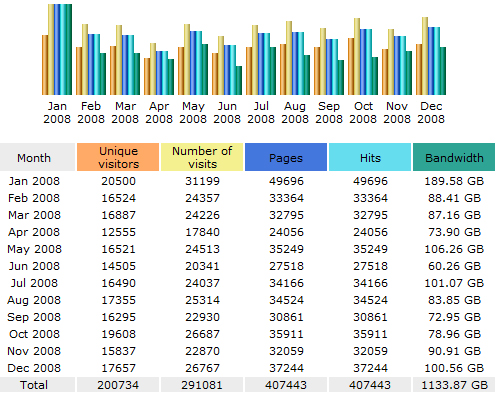Screen dimensions: 500x396
Task: Click the Number of visits column header
Action: coord(202,157)
